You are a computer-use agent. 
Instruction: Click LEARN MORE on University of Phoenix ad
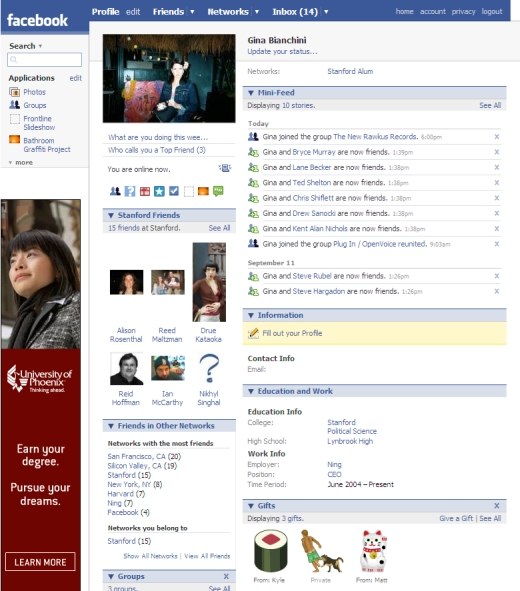(40, 562)
